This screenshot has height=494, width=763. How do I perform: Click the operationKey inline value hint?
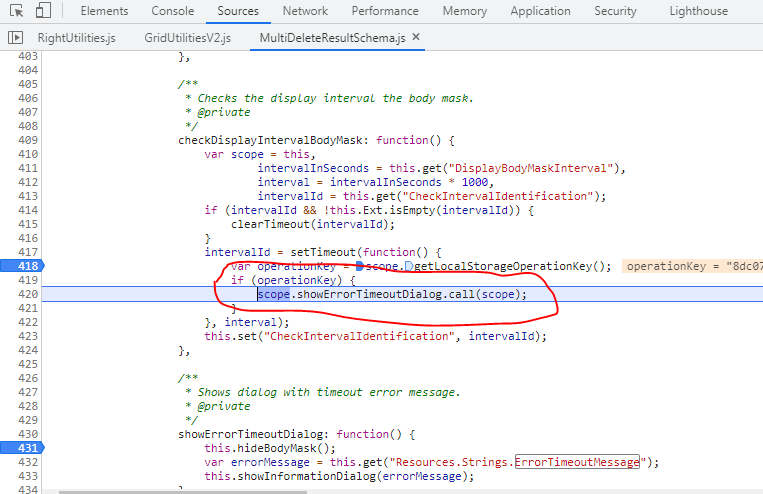[x=692, y=266]
